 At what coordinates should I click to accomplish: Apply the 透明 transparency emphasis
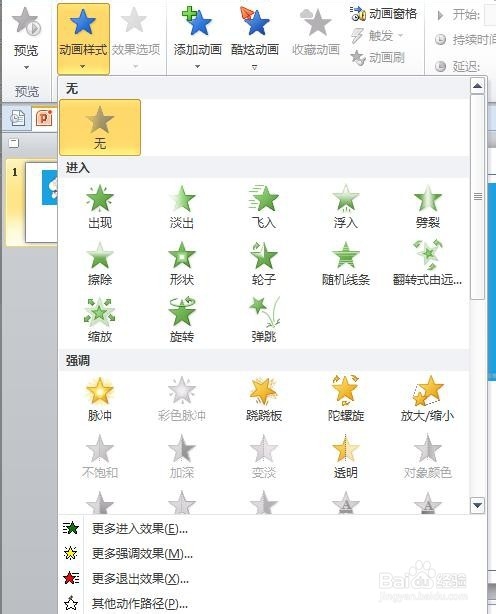point(346,457)
